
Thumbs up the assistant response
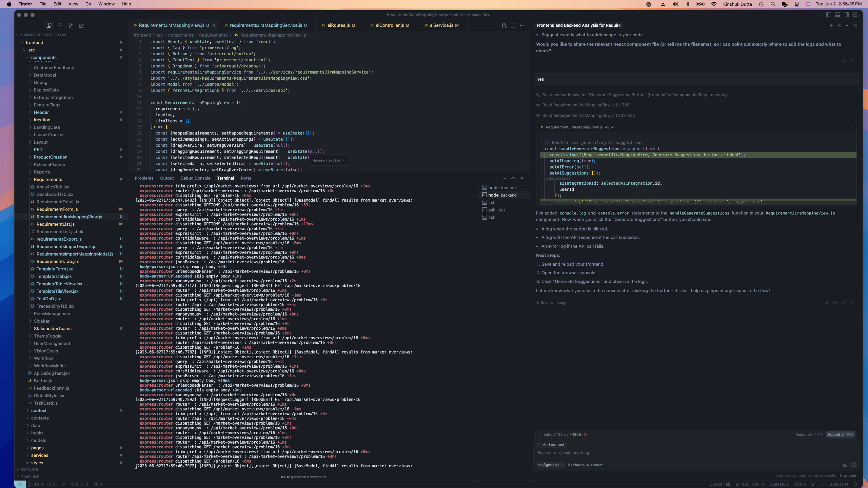(x=827, y=303)
